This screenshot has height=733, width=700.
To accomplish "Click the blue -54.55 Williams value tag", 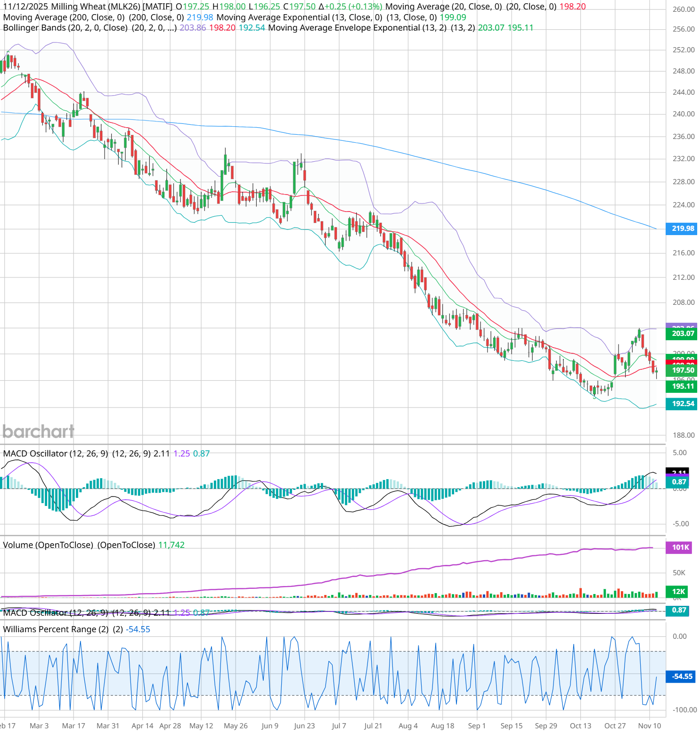I will (x=681, y=676).
